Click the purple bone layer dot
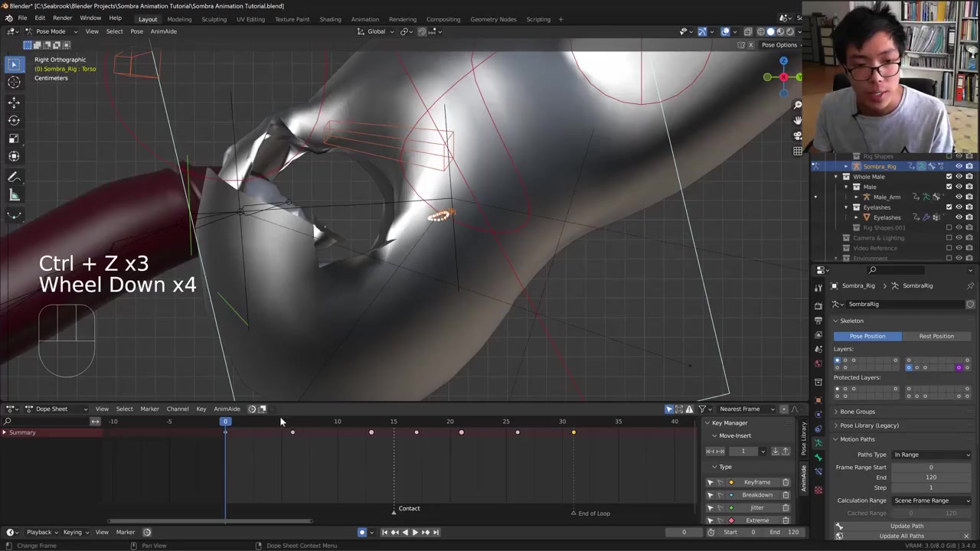 tap(959, 367)
